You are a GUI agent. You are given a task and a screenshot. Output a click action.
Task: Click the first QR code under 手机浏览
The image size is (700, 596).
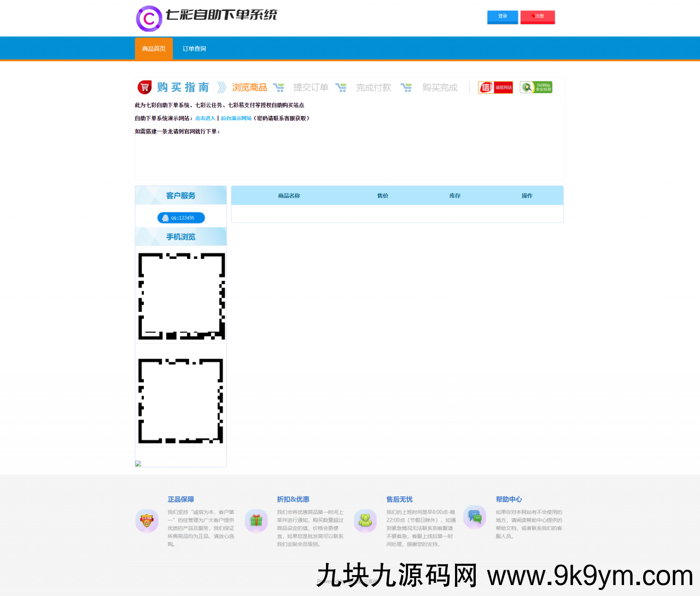coord(181,296)
